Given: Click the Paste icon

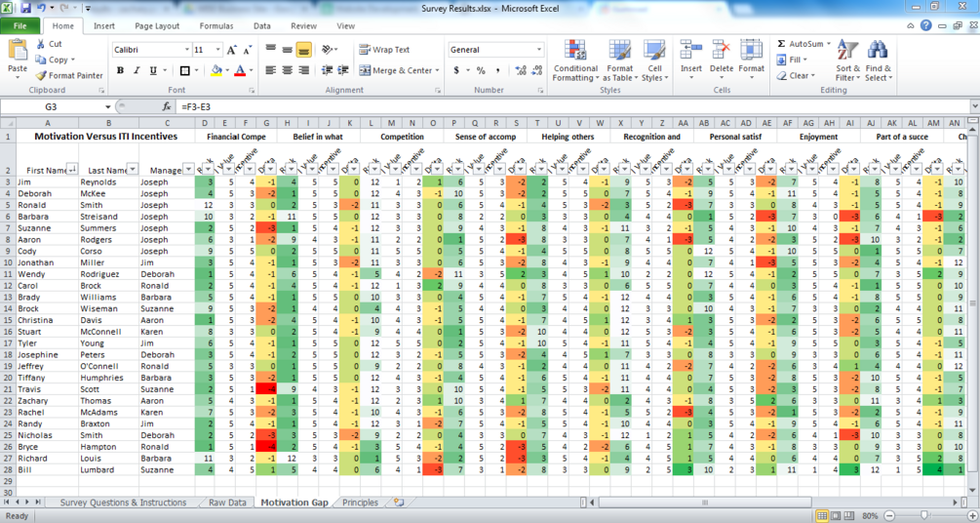Looking at the screenshot, I should pos(18,50).
